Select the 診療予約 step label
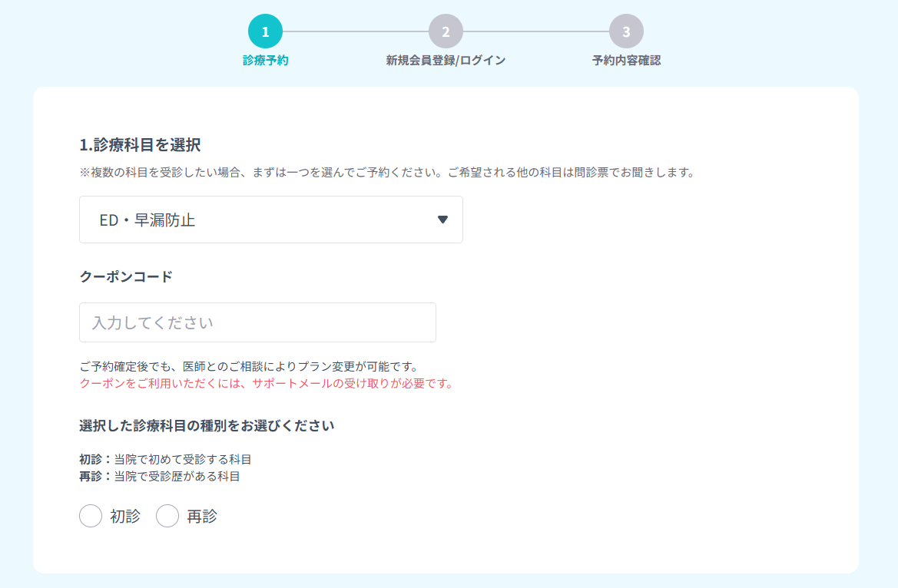898x588 pixels. [x=265, y=61]
